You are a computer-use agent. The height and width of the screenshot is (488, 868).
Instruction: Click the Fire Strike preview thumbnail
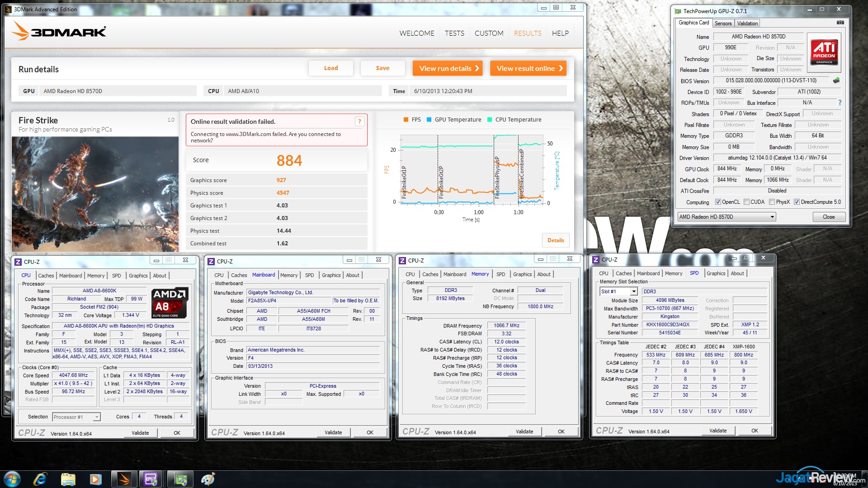[95, 194]
